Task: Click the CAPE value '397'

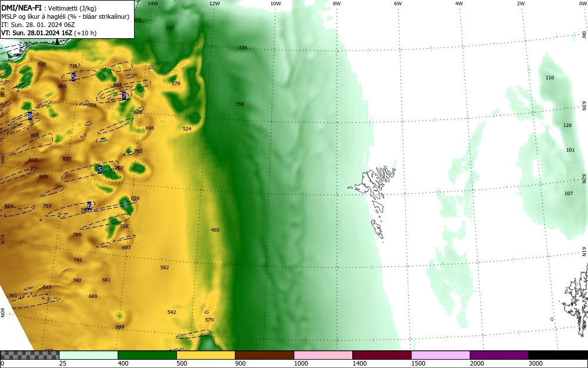Action: pos(170,28)
